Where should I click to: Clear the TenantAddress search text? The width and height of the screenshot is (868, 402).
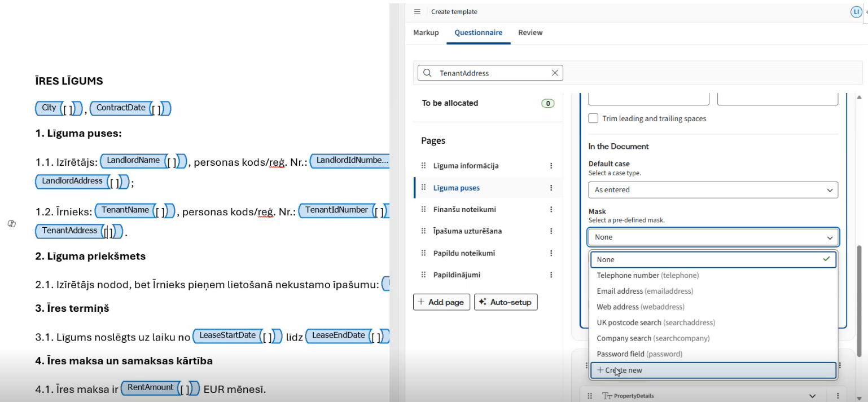pyautogui.click(x=555, y=73)
